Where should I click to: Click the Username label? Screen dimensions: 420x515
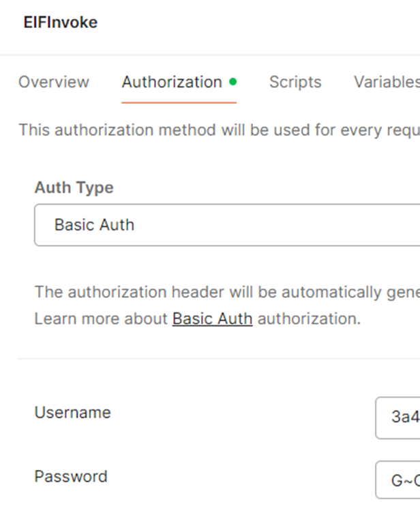72,412
